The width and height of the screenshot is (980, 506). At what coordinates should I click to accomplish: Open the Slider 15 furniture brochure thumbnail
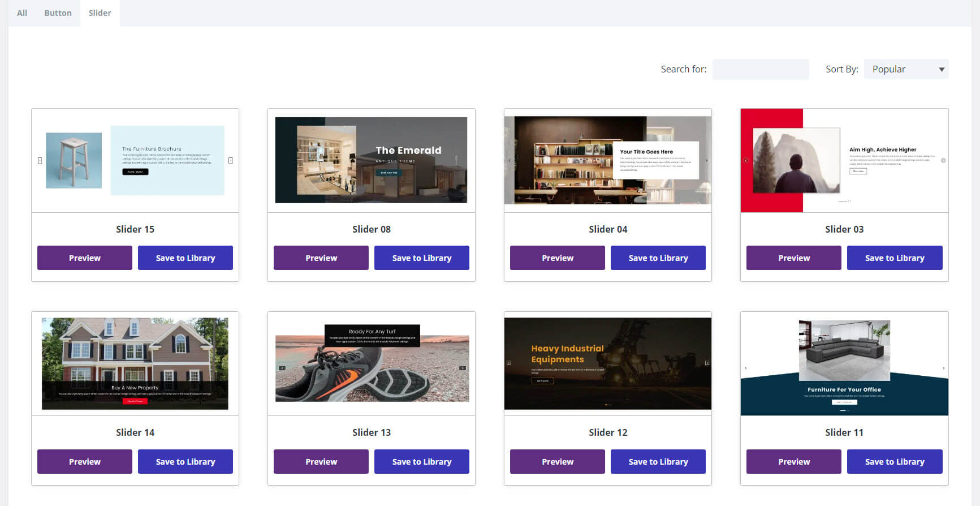tap(135, 160)
